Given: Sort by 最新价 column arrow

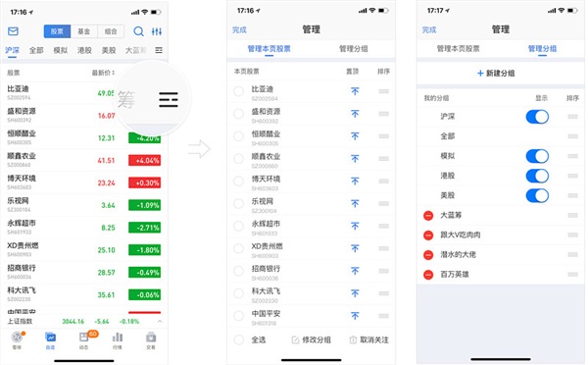Looking at the screenshot, I should click(113, 73).
